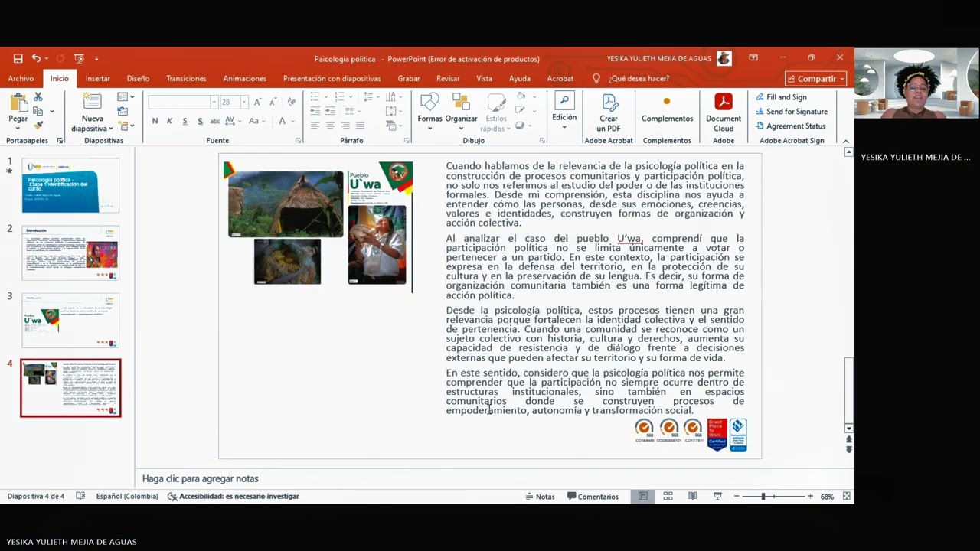
Task: Open the Edición search icon
Action: point(564,101)
